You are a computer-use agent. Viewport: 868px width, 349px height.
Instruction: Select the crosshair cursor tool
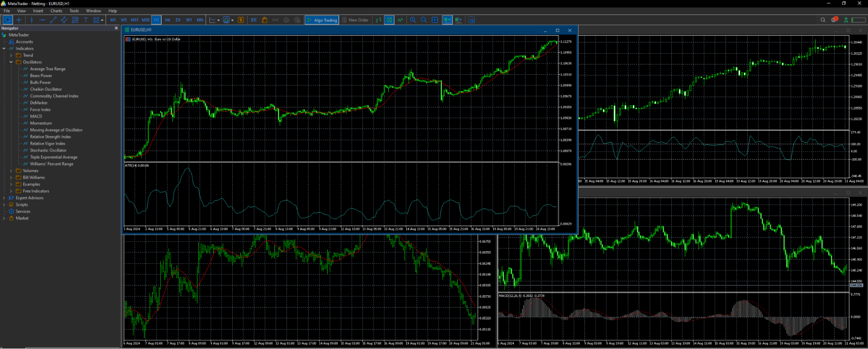(19, 20)
